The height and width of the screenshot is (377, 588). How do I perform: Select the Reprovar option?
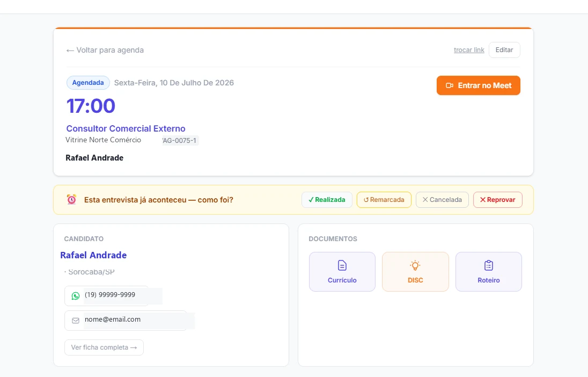[498, 200]
